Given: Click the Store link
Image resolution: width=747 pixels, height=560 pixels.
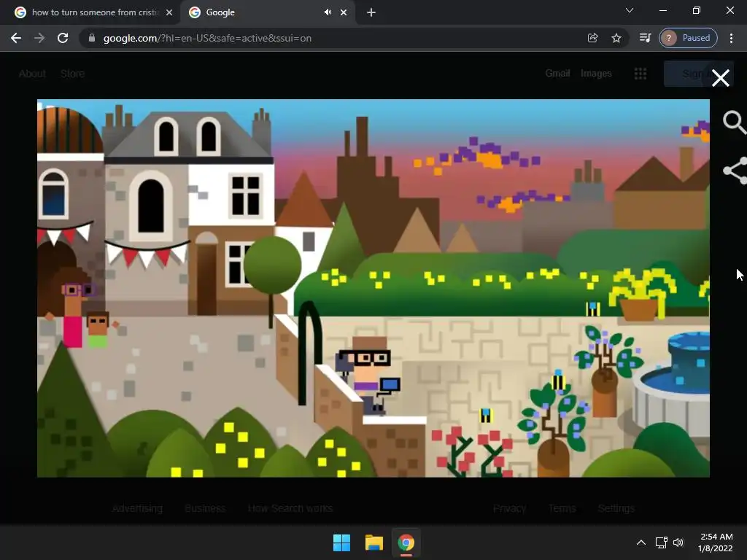Looking at the screenshot, I should [x=72, y=74].
